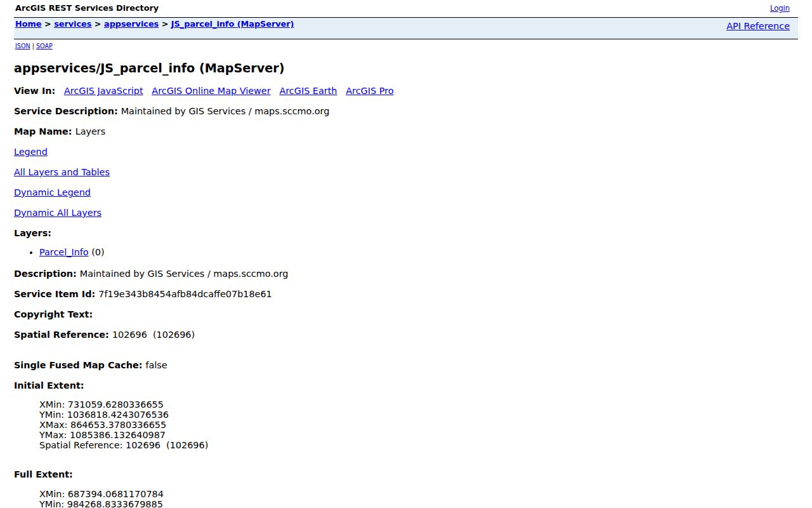Open the services breadcrumb link

[x=73, y=24]
